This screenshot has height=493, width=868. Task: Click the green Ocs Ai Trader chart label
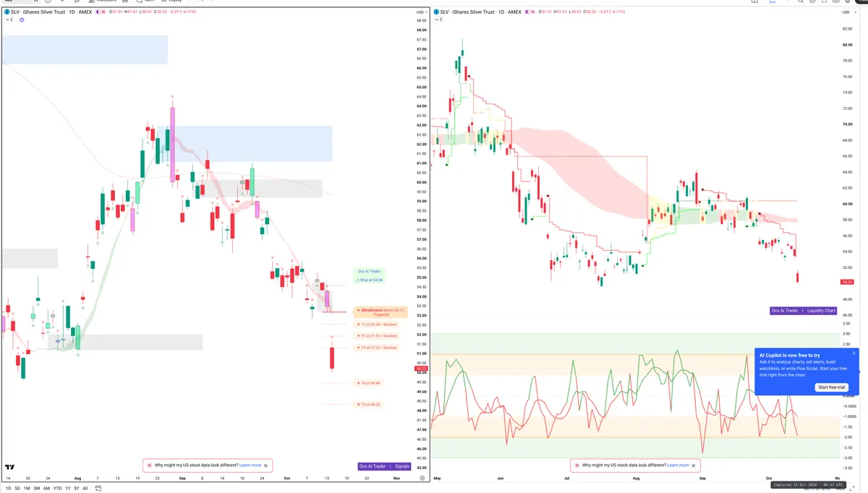[x=369, y=271]
